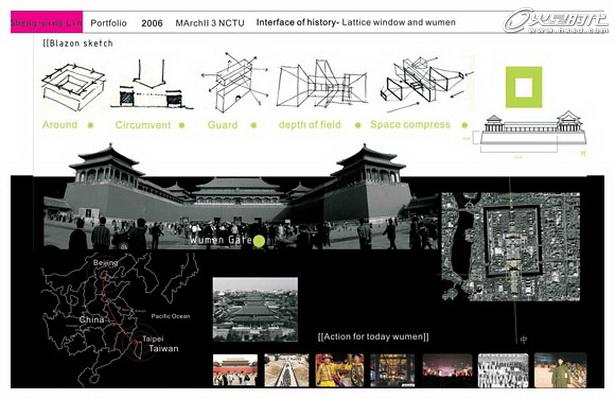Click the "Space compress" label
The height and width of the screenshot is (399, 615).
tap(410, 125)
